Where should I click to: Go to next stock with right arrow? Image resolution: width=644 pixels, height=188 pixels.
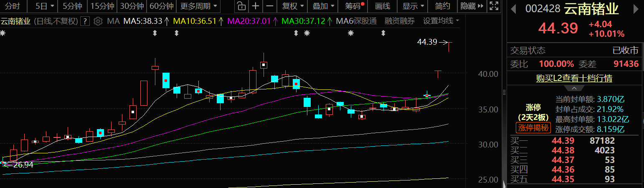click(637, 9)
